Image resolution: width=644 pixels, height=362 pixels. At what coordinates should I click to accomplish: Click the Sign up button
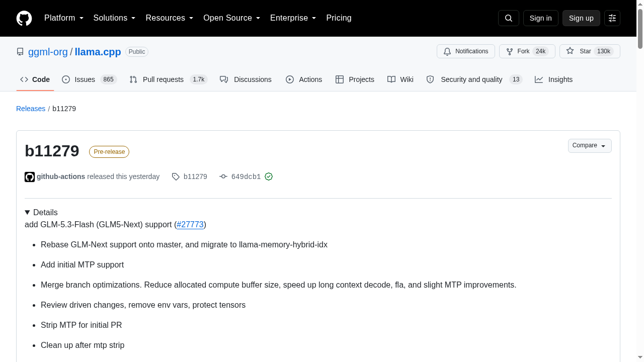click(x=581, y=18)
